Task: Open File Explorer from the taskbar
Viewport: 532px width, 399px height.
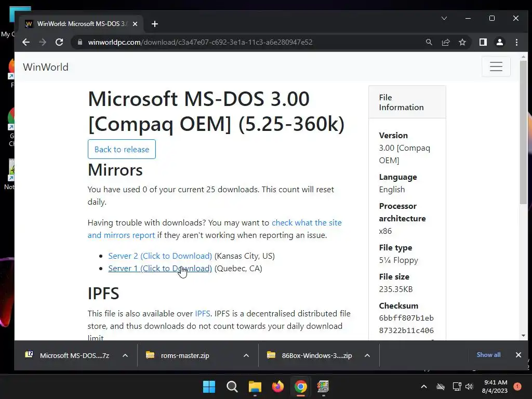Action: pyautogui.click(x=255, y=387)
